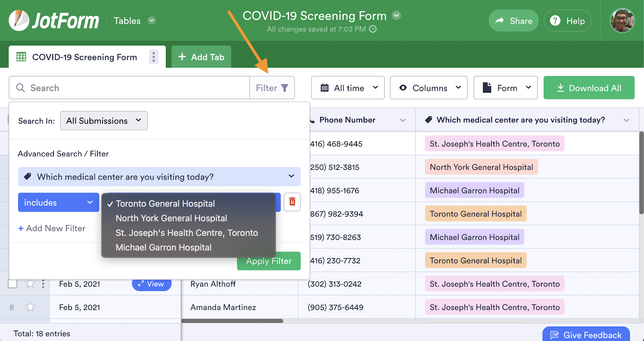Click Feb 5, 2021 date in row 8
Viewport: 644px width, 341px height.
[79, 307]
